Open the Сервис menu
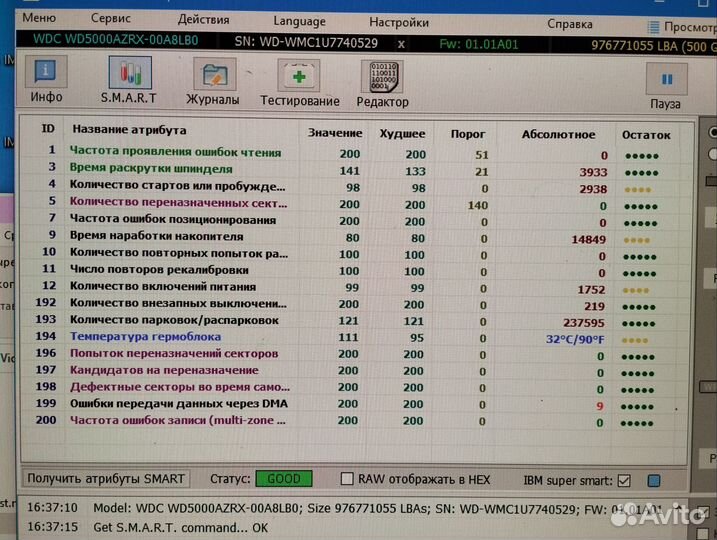Image resolution: width=717 pixels, height=540 pixels. coord(110,19)
